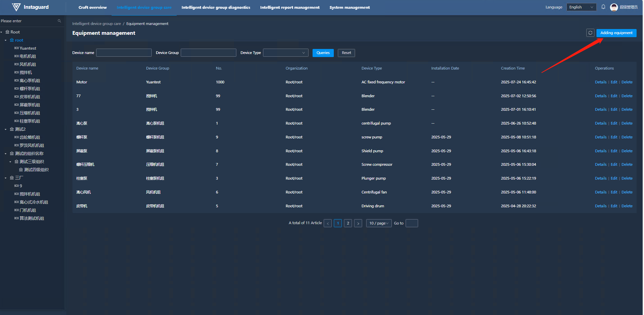Edit the screw pump device row
The image size is (644, 315).
click(x=614, y=137)
